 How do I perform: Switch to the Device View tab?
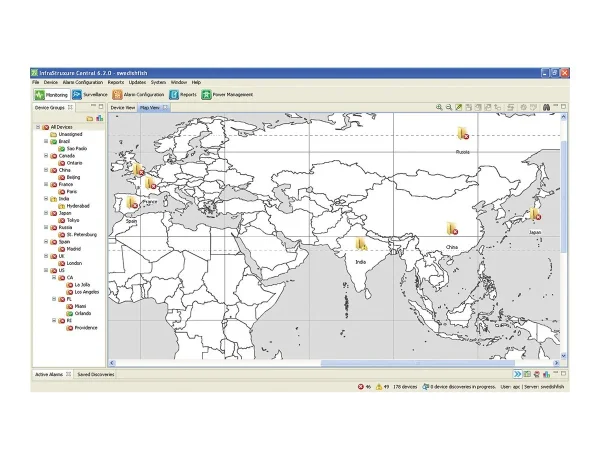[x=122, y=107]
